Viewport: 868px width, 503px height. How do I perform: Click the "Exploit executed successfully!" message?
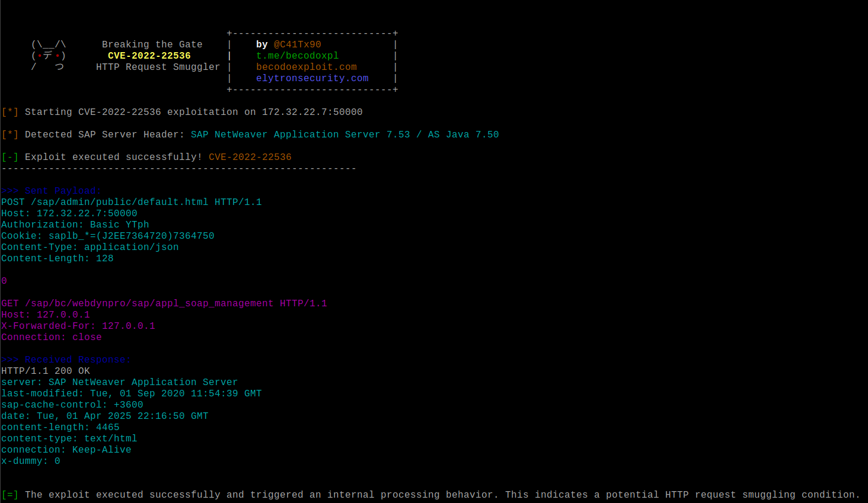pyautogui.click(x=114, y=157)
